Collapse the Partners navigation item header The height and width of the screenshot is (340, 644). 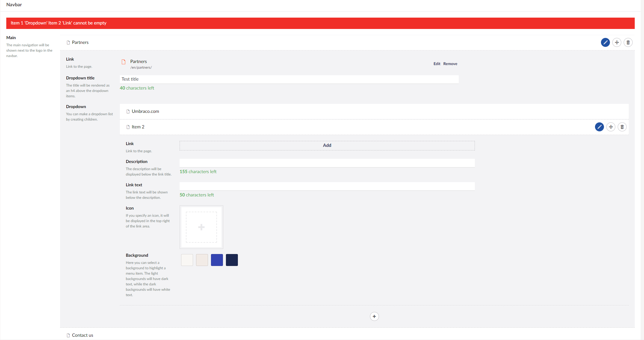click(x=347, y=42)
